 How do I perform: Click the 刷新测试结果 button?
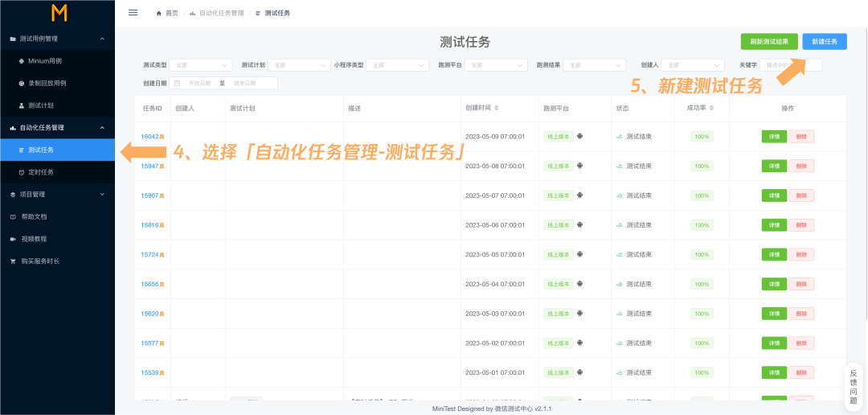click(x=769, y=42)
